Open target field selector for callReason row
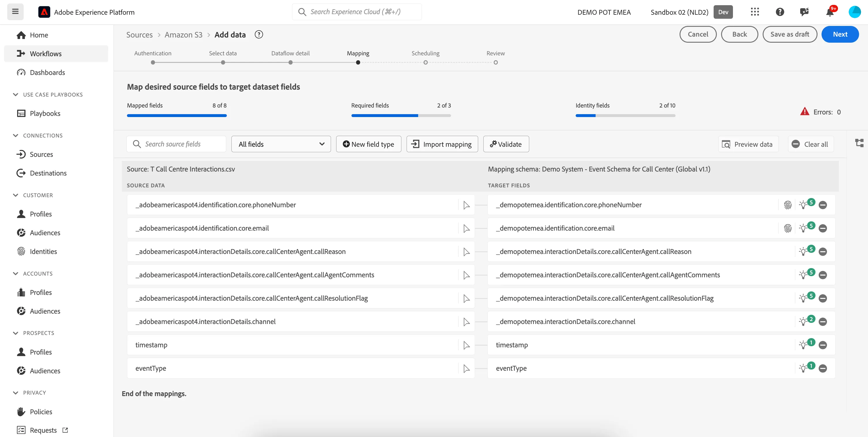Screen dimensions: 868x437 pyautogui.click(x=466, y=252)
